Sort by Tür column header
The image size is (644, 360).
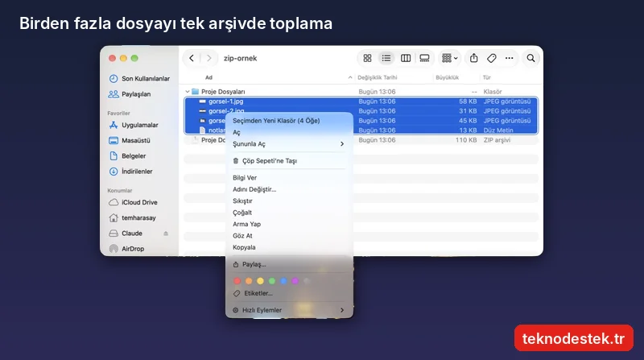pyautogui.click(x=487, y=77)
